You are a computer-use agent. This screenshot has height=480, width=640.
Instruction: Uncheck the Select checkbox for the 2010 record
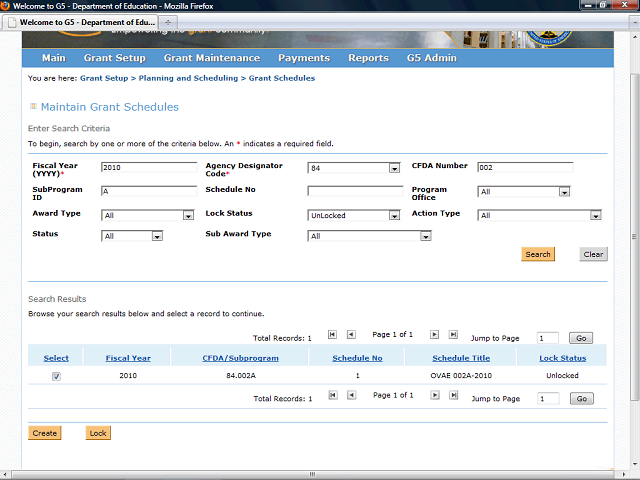(x=56, y=377)
